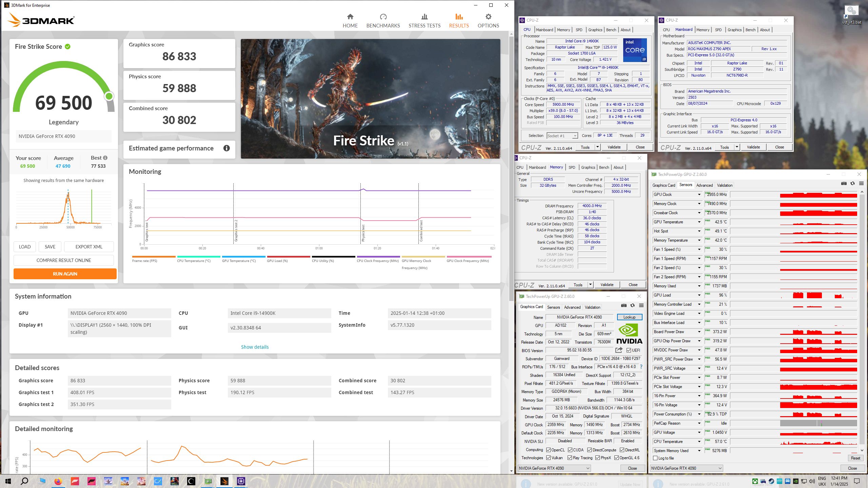Image resolution: width=868 pixels, height=488 pixels.
Task: Open the 3DMark Home icon
Action: pyautogui.click(x=350, y=17)
